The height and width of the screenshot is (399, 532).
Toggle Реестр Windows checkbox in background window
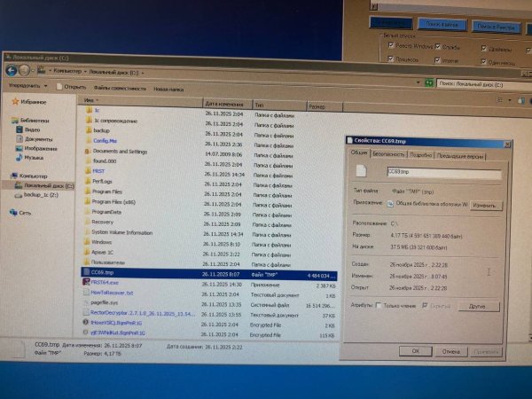pyautogui.click(x=391, y=45)
